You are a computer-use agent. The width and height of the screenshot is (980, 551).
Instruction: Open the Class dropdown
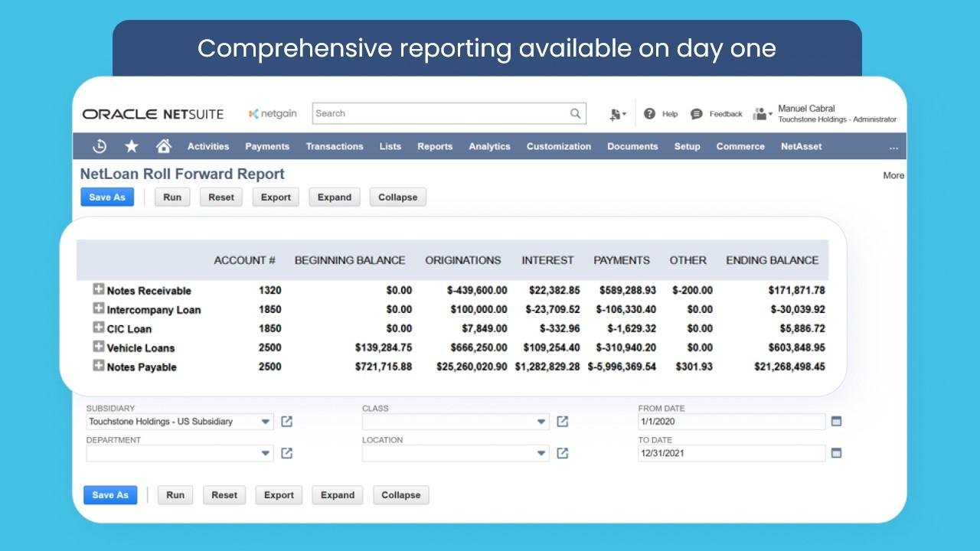click(541, 422)
